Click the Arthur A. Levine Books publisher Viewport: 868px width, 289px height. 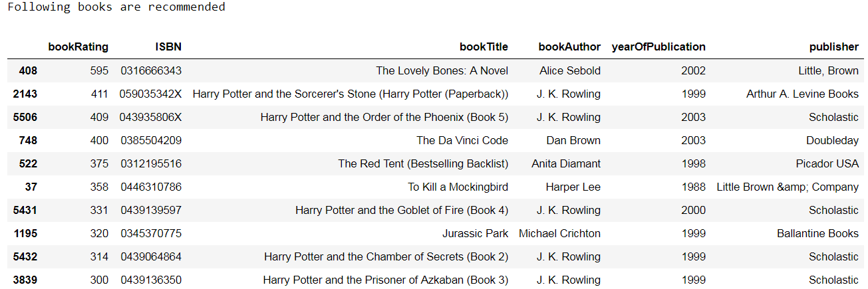(x=802, y=94)
